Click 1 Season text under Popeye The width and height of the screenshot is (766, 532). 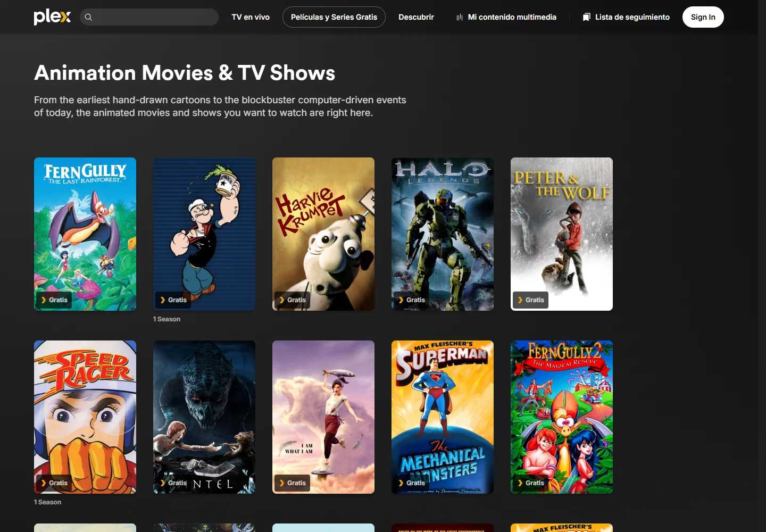(166, 319)
